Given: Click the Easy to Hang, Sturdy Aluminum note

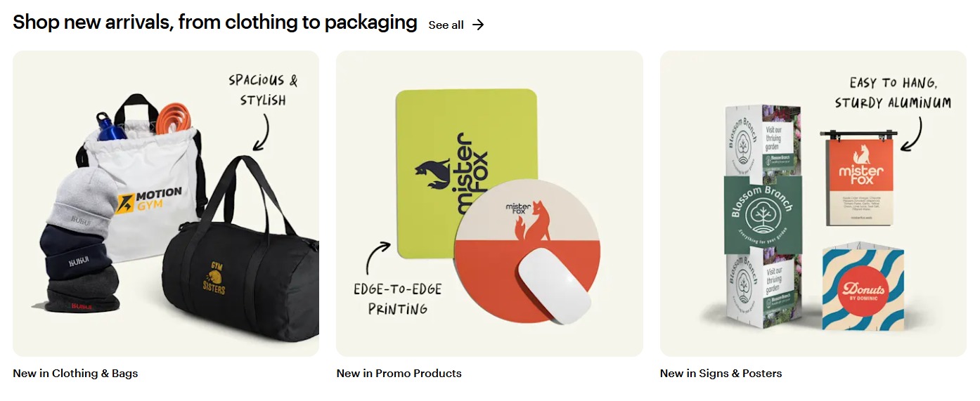Looking at the screenshot, I should [x=893, y=93].
